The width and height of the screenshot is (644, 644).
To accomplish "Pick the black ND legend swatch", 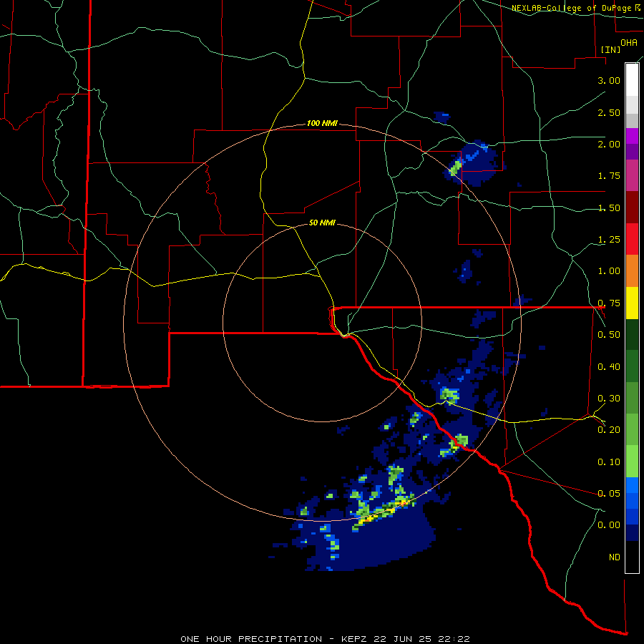I will tap(632, 557).
